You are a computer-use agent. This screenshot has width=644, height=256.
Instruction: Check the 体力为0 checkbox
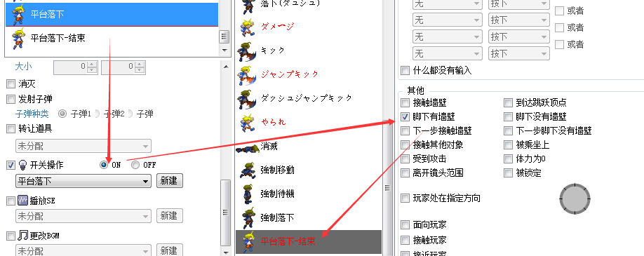click(x=509, y=159)
